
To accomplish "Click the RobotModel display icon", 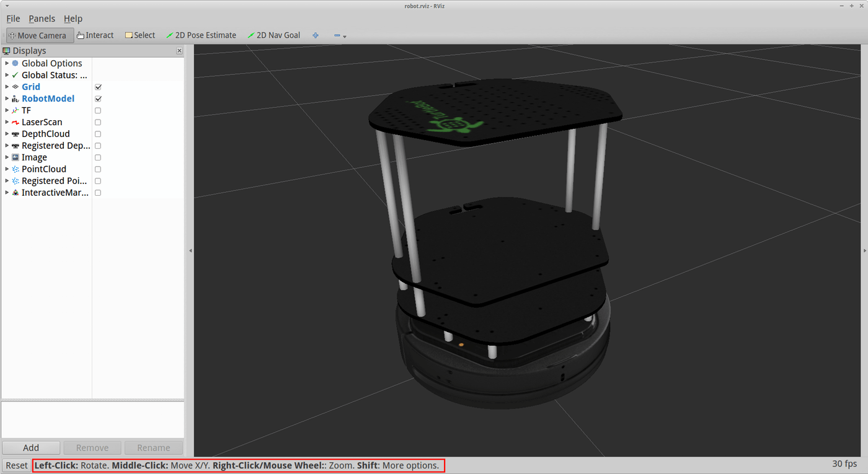I will [x=15, y=99].
